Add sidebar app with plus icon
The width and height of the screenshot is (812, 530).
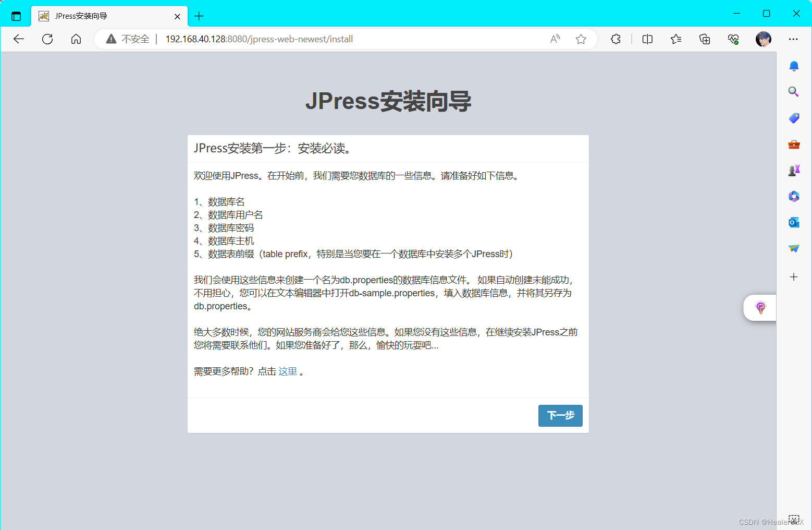click(x=794, y=277)
